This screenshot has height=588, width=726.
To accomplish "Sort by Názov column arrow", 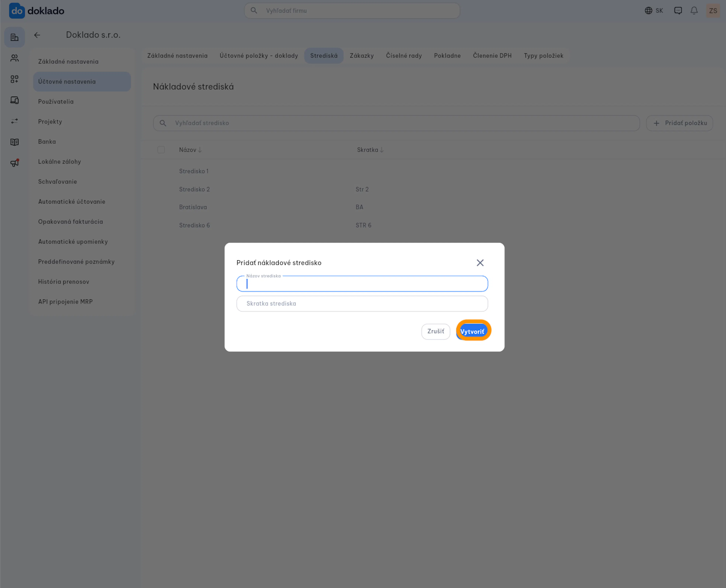I will coord(200,150).
